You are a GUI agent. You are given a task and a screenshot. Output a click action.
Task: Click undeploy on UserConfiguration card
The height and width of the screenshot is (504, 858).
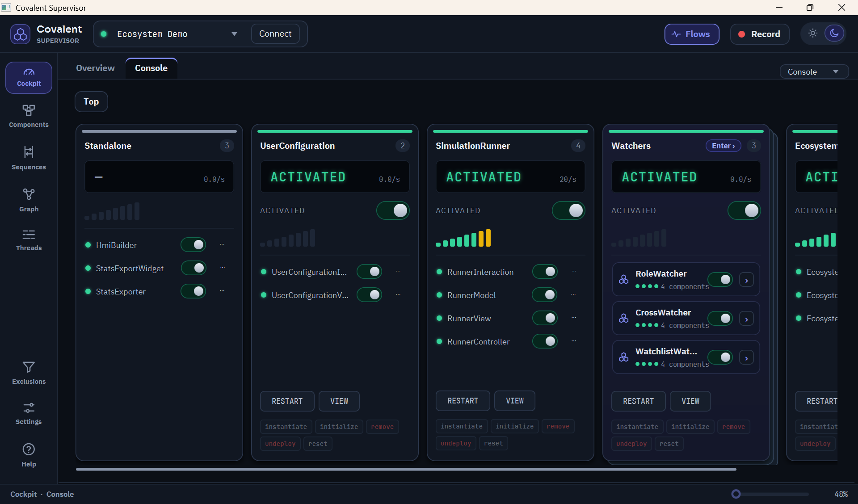(280, 444)
